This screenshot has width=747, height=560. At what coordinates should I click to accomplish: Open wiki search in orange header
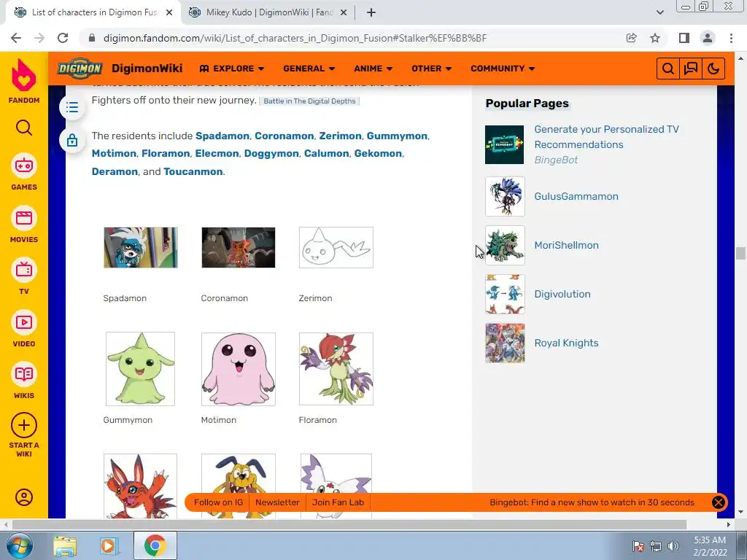click(668, 69)
